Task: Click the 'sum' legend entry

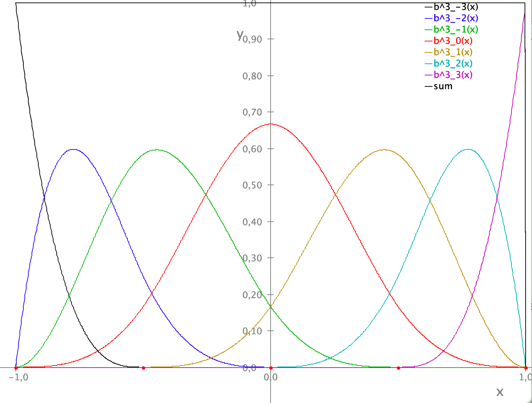Action: [x=438, y=86]
